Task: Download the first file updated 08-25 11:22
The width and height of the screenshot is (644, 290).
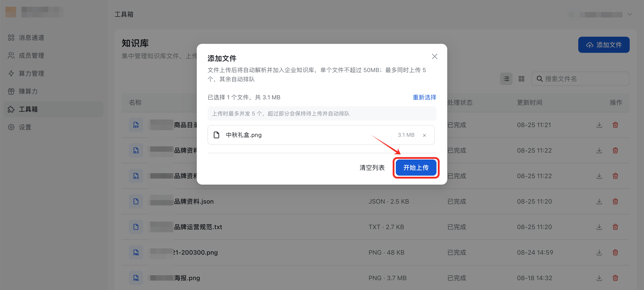Action: 599,150
